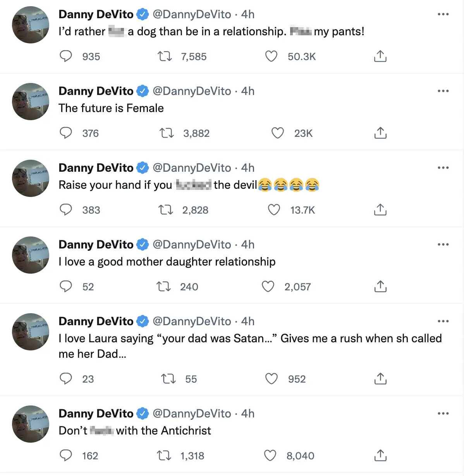Image resolution: width=464 pixels, height=476 pixels.
Task: Like the tweet with 50.3K likes
Action: coord(271,57)
